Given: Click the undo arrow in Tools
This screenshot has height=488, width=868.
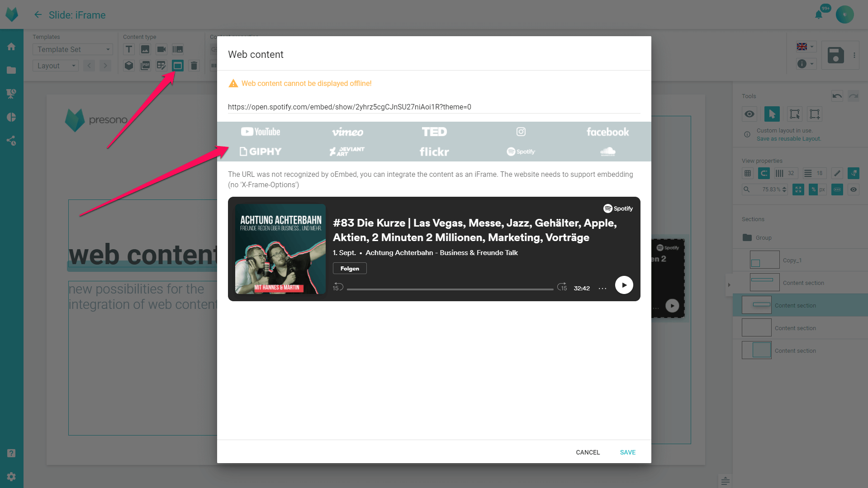Looking at the screenshot, I should tap(837, 96).
